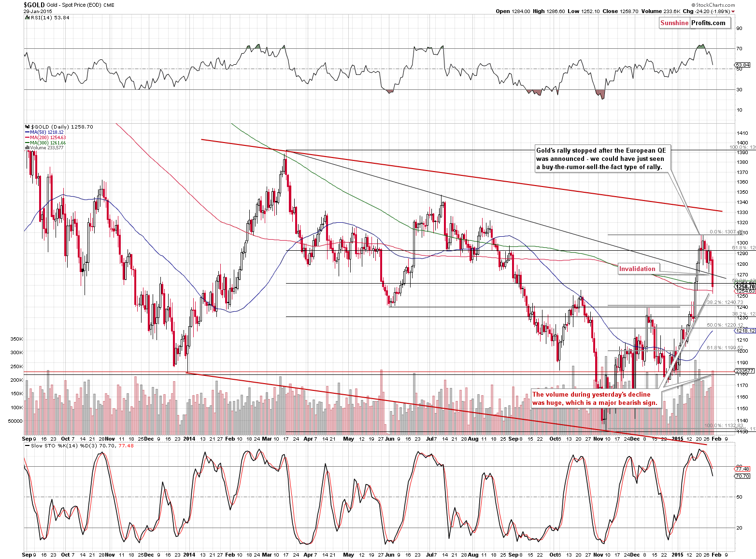The image size is (756, 559).
Task: Click the 70.70 stochastic value tag
Action: pos(742,476)
